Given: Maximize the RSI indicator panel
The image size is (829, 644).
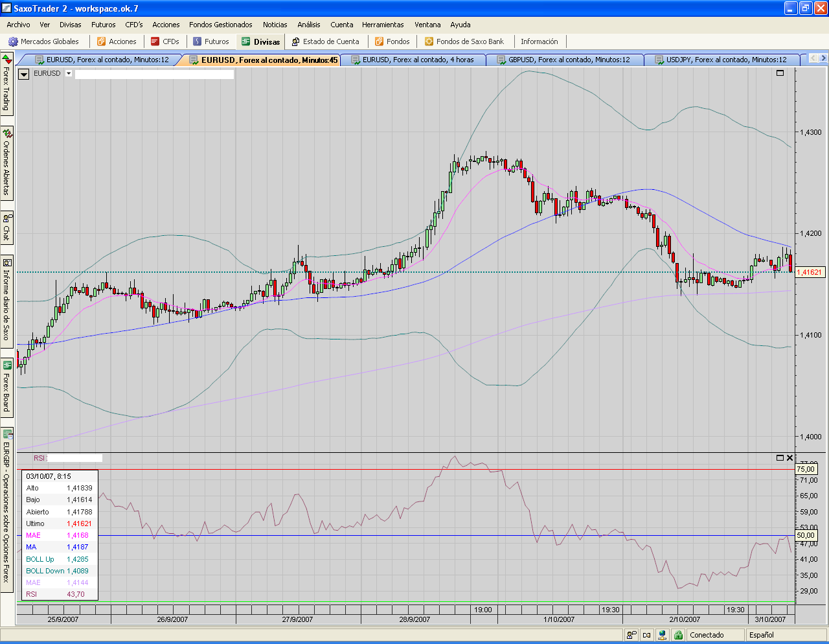Looking at the screenshot, I should [x=780, y=458].
